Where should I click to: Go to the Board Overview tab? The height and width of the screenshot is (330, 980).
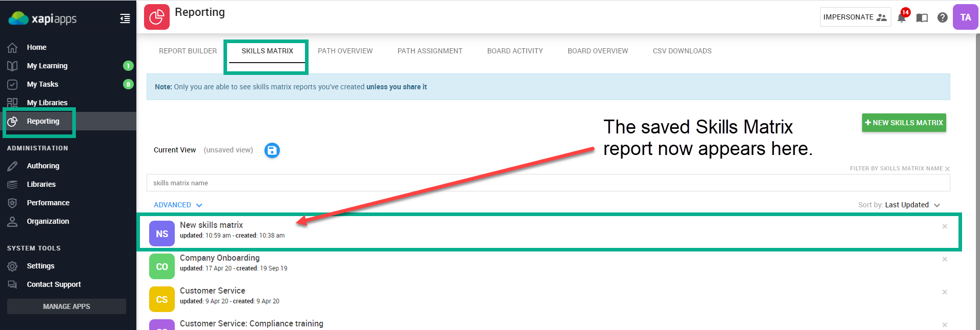pyautogui.click(x=598, y=51)
